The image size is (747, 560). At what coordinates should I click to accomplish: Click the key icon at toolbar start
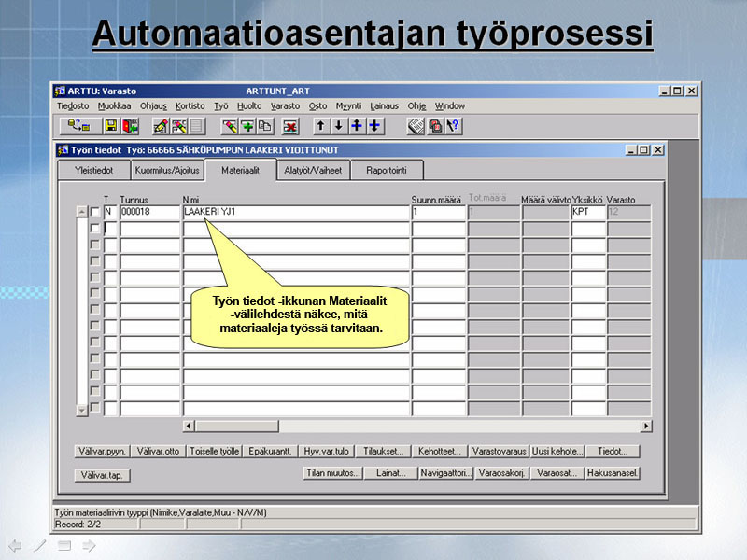click(76, 126)
